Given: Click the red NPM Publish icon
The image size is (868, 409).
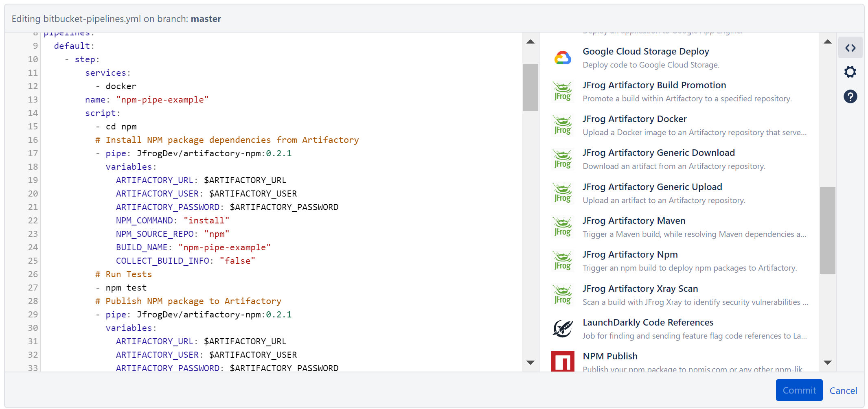Looking at the screenshot, I should pyautogui.click(x=562, y=362).
